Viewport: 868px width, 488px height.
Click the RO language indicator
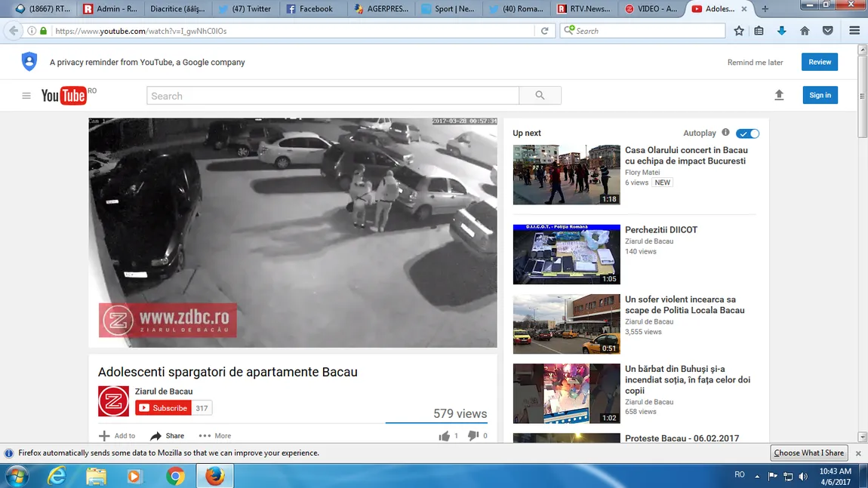[739, 474]
